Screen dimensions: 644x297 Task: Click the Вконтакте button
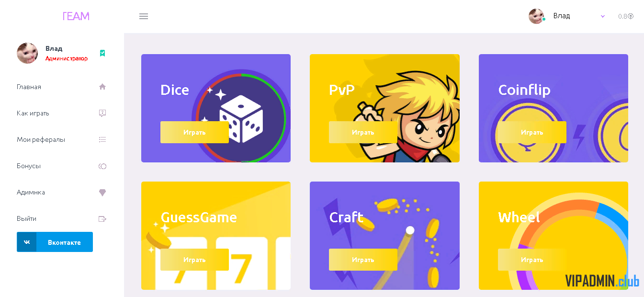pos(55,242)
